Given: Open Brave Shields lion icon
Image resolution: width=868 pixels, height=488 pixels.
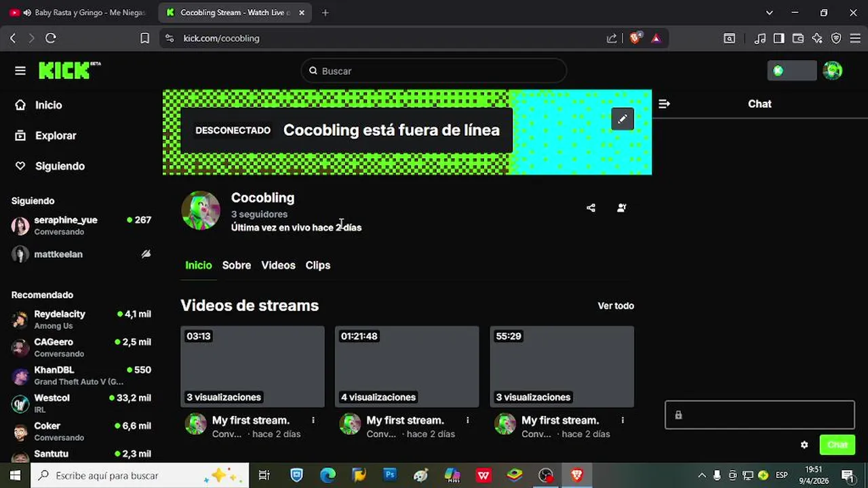Looking at the screenshot, I should click(x=635, y=39).
